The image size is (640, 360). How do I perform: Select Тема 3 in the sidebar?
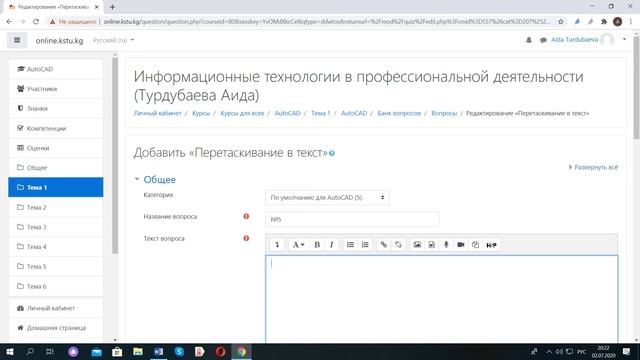[56, 227]
